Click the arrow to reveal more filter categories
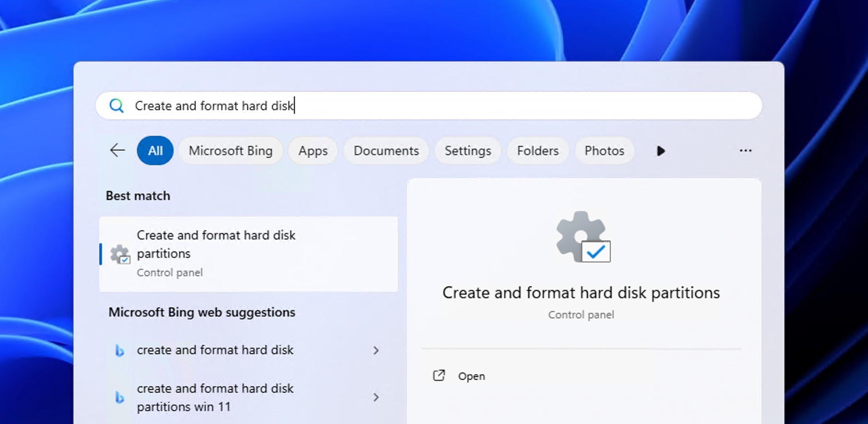This screenshot has height=424, width=868. tap(660, 151)
